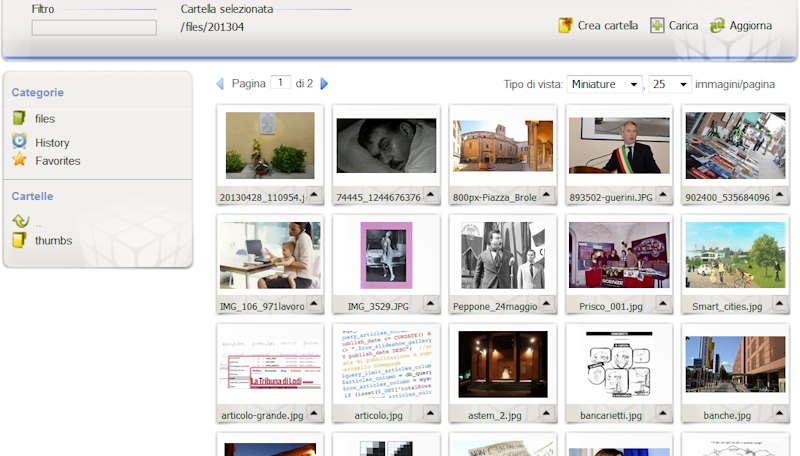Click the Cartelle section heading
This screenshot has width=800, height=456.
pyautogui.click(x=32, y=196)
